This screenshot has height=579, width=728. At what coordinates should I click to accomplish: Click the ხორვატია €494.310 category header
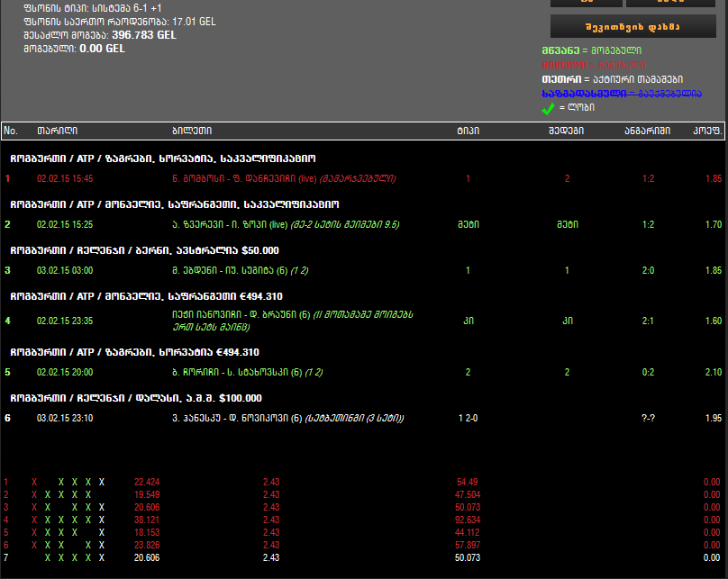134,352
